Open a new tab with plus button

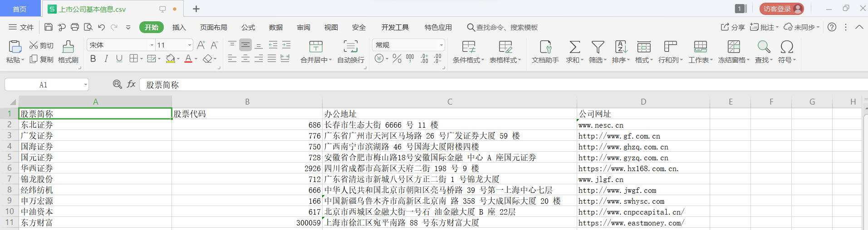click(x=196, y=9)
